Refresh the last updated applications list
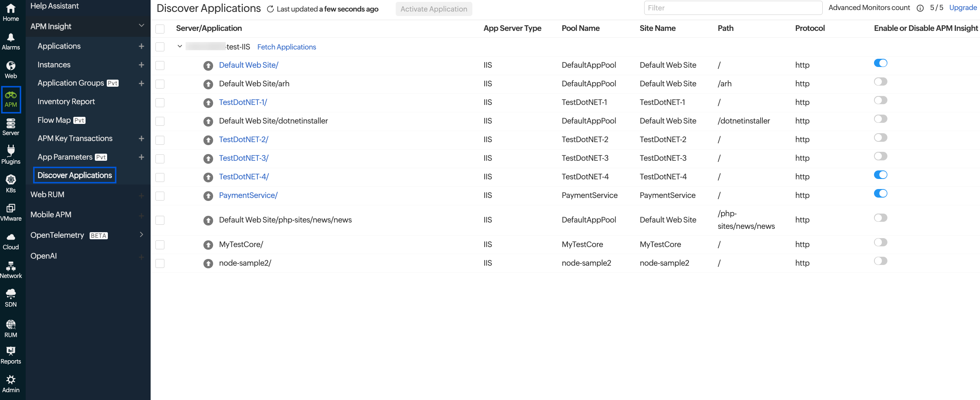The height and width of the screenshot is (400, 980). pos(270,9)
